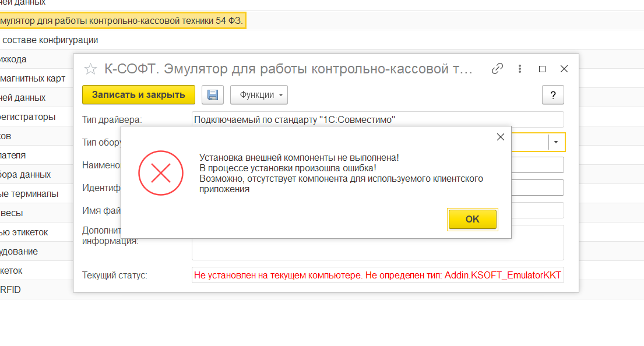Click Записать и закрыть button

click(x=138, y=95)
